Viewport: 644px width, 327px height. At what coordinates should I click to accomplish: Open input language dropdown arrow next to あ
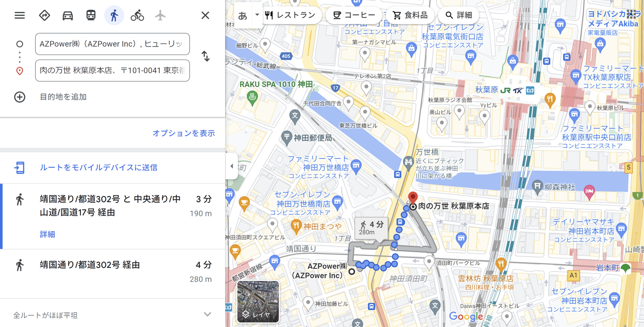tap(257, 15)
